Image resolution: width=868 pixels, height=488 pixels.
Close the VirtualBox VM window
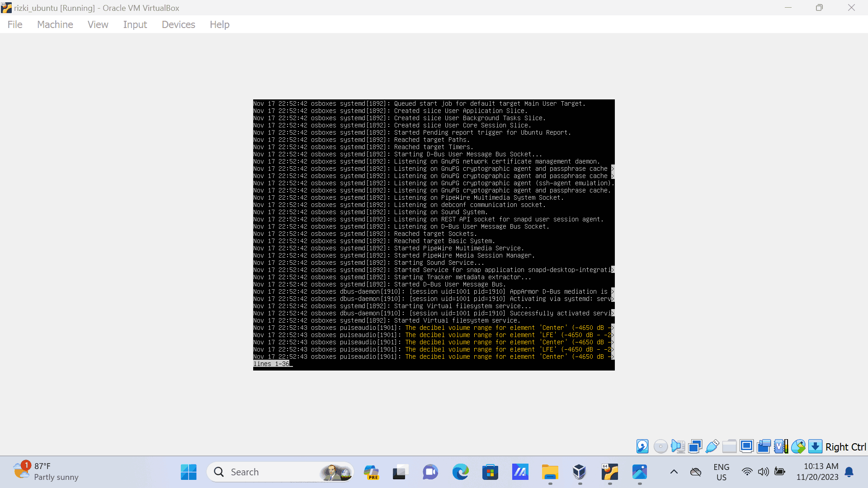coord(851,8)
